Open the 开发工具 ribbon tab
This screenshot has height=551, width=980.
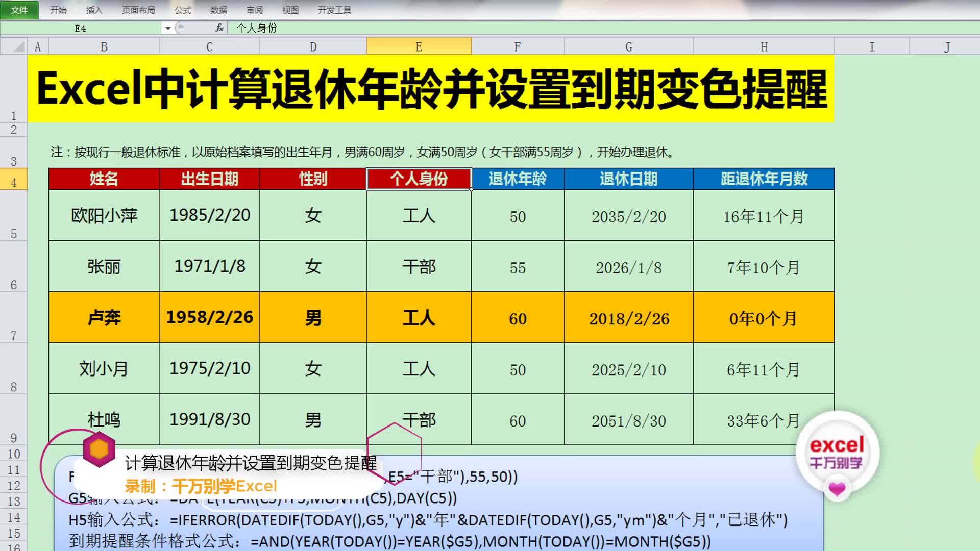click(x=334, y=10)
